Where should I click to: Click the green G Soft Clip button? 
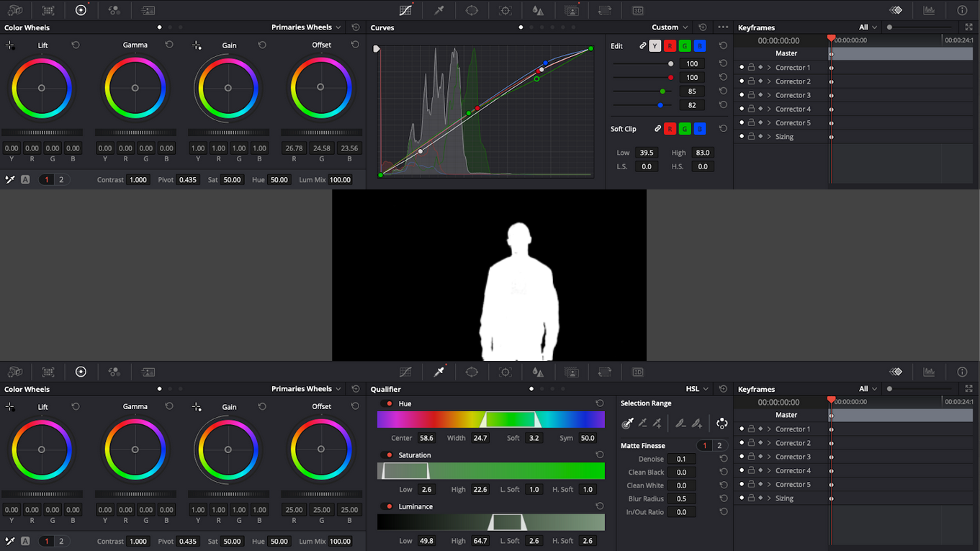685,129
